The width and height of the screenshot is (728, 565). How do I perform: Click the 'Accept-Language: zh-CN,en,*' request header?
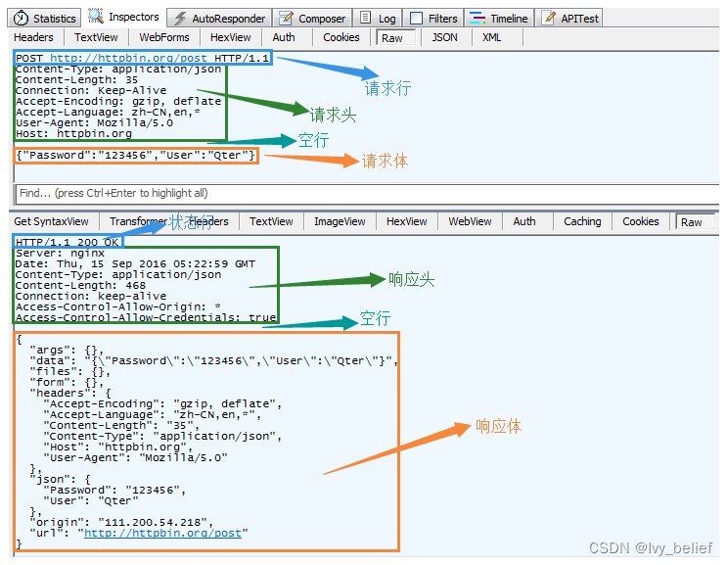click(109, 112)
